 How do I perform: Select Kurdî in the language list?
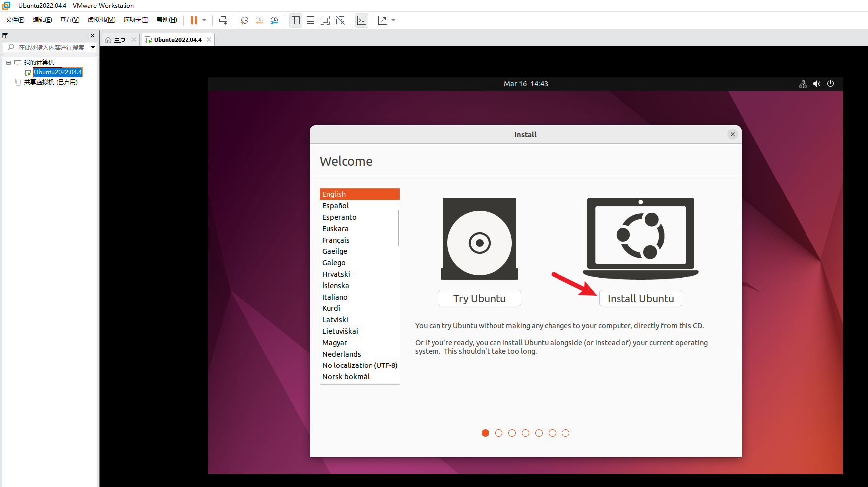(359, 308)
